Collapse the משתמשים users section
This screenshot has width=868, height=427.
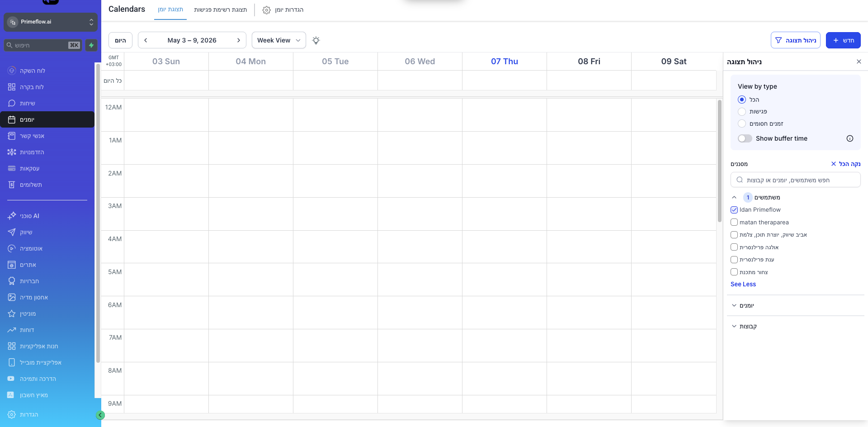734,197
